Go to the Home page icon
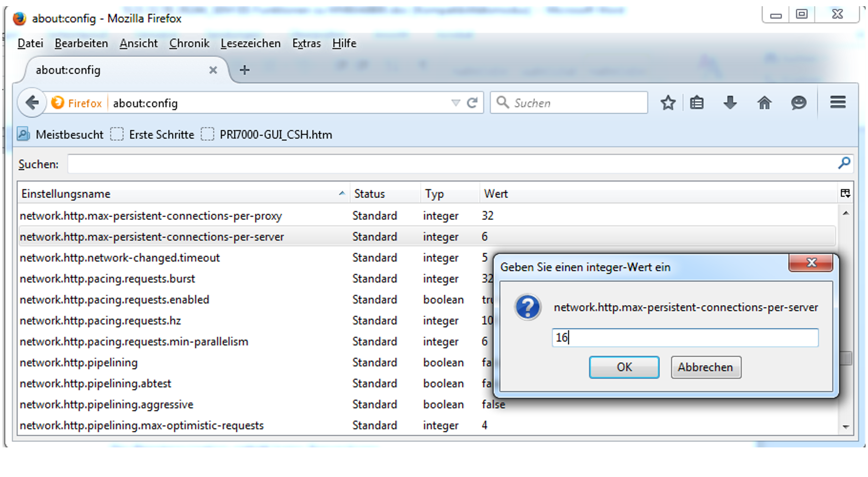 click(764, 103)
